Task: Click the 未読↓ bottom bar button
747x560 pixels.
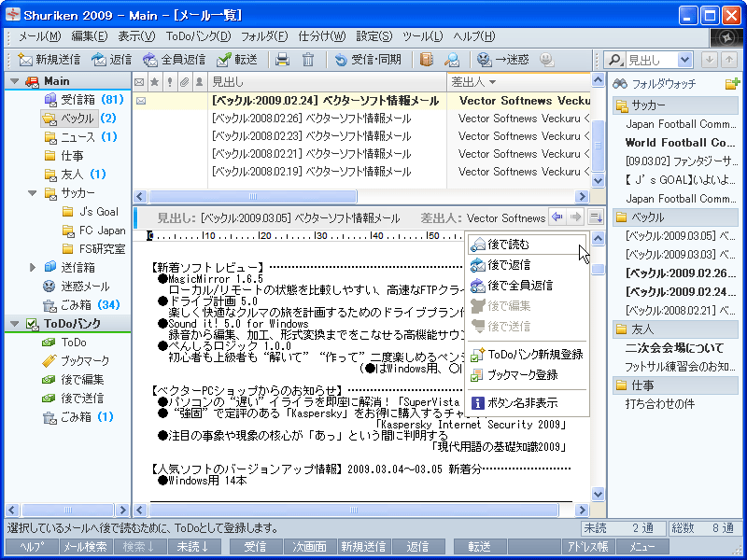Action: [193, 547]
